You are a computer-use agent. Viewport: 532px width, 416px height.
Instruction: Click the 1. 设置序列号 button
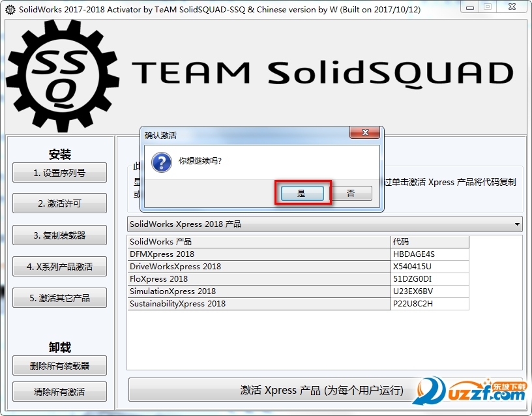pyautogui.click(x=60, y=173)
